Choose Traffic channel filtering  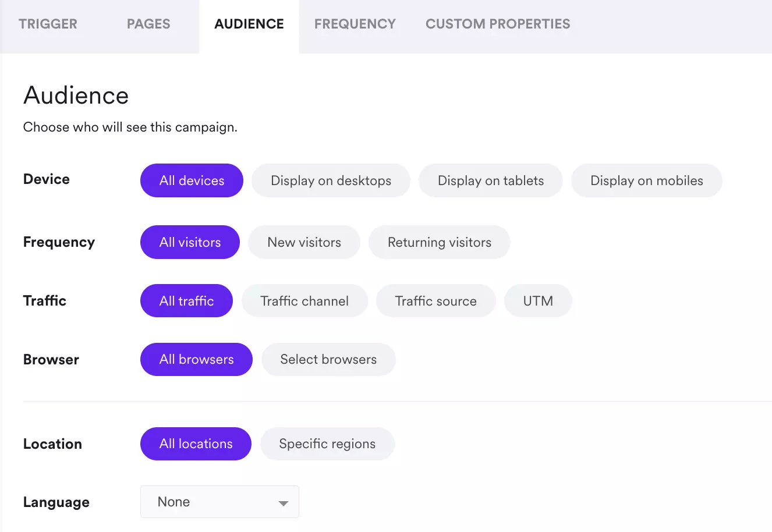pos(304,300)
